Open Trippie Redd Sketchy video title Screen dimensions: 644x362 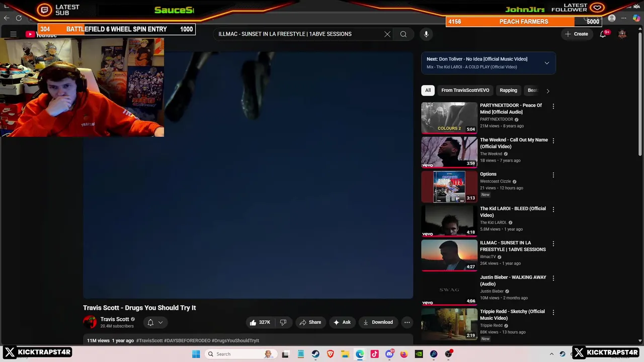point(512,315)
